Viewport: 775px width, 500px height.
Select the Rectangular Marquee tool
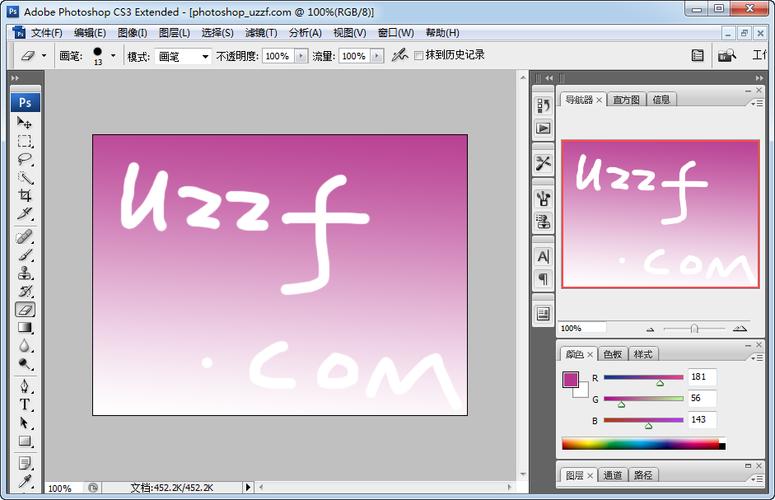point(25,141)
